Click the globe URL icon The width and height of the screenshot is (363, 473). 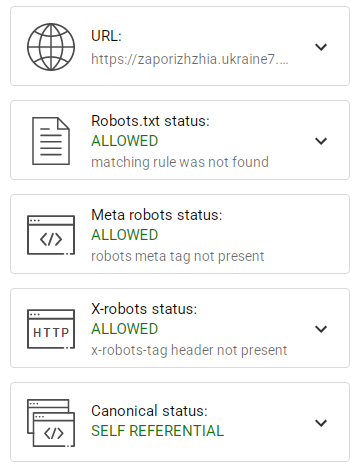(x=51, y=47)
